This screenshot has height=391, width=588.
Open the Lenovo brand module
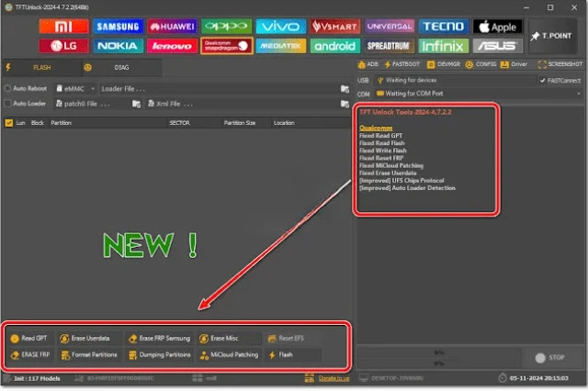pos(172,46)
